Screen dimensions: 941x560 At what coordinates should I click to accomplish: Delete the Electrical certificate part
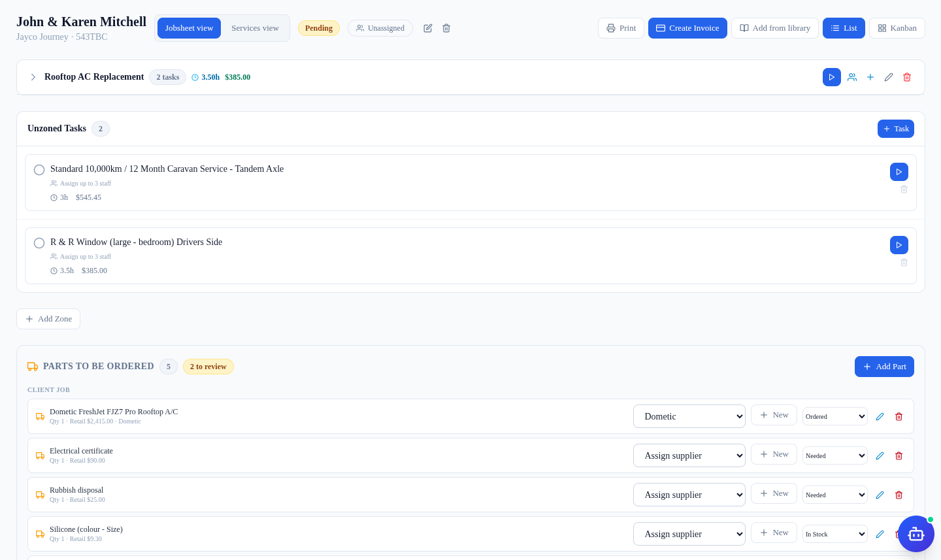[899, 456]
